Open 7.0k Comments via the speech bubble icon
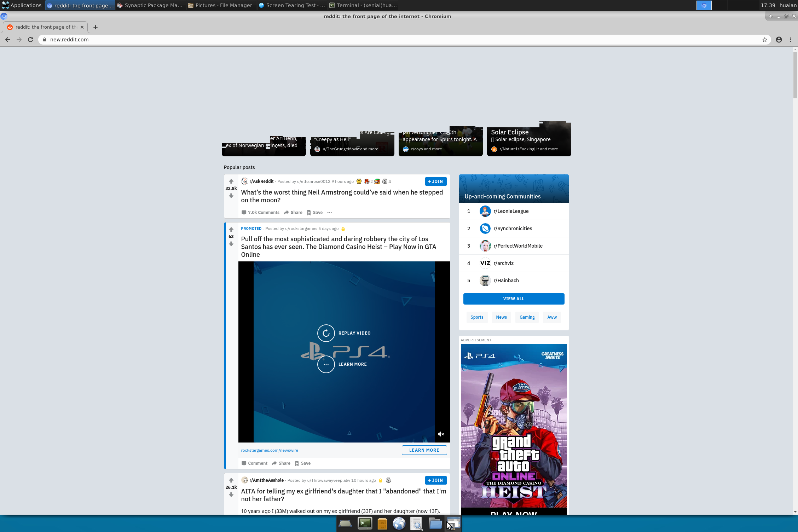The width and height of the screenshot is (798, 532). pyautogui.click(x=244, y=212)
